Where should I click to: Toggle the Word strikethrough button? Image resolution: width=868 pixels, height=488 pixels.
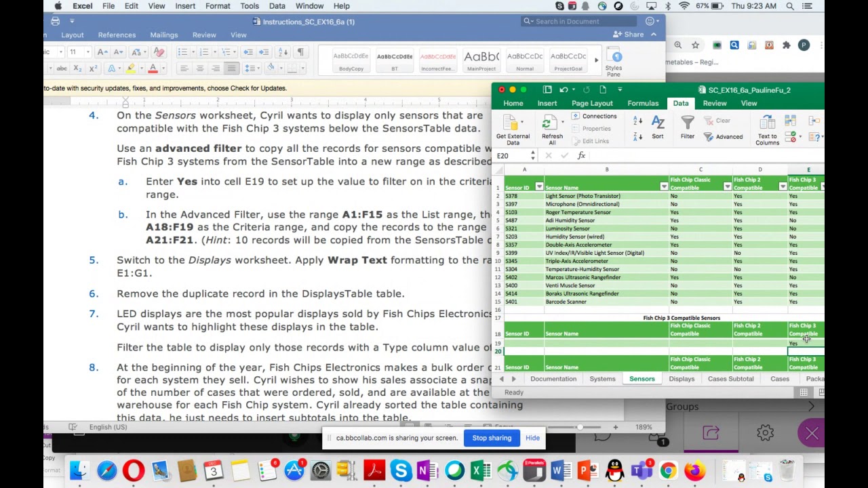[x=62, y=68]
